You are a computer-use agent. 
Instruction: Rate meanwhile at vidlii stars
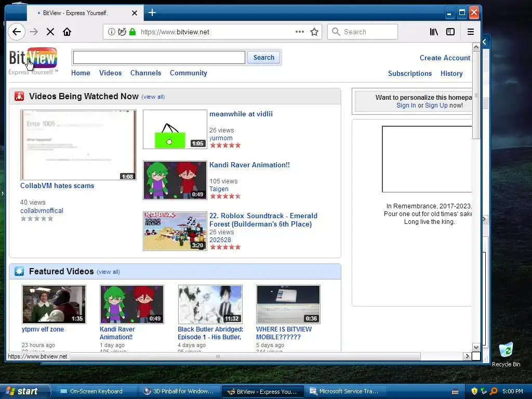(x=225, y=145)
